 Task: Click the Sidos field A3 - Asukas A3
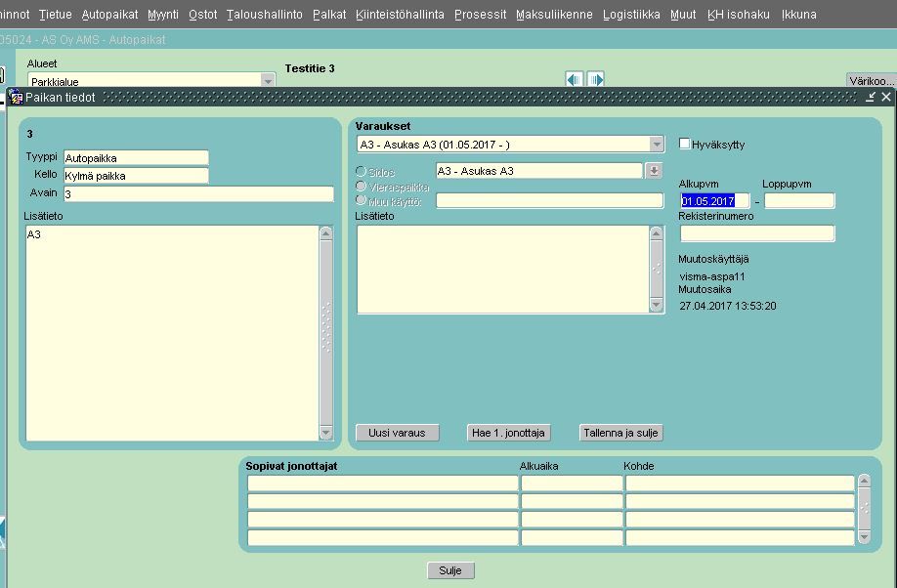539,171
